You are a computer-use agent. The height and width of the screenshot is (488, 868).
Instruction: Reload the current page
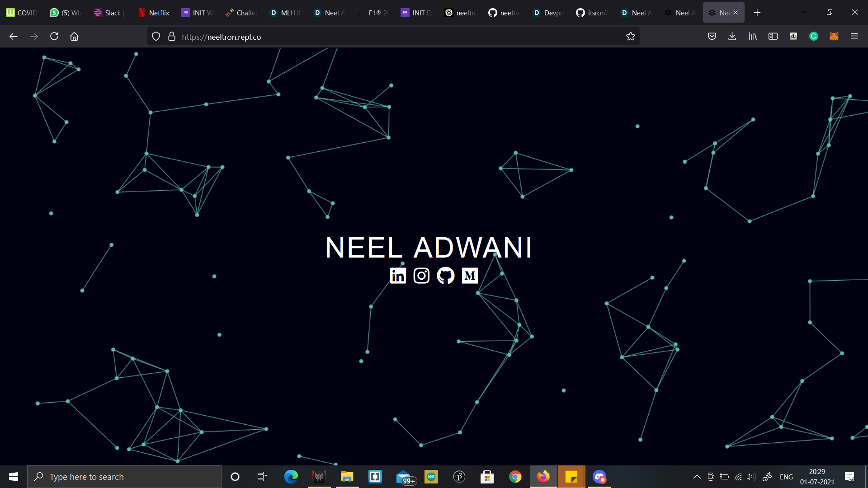click(54, 37)
